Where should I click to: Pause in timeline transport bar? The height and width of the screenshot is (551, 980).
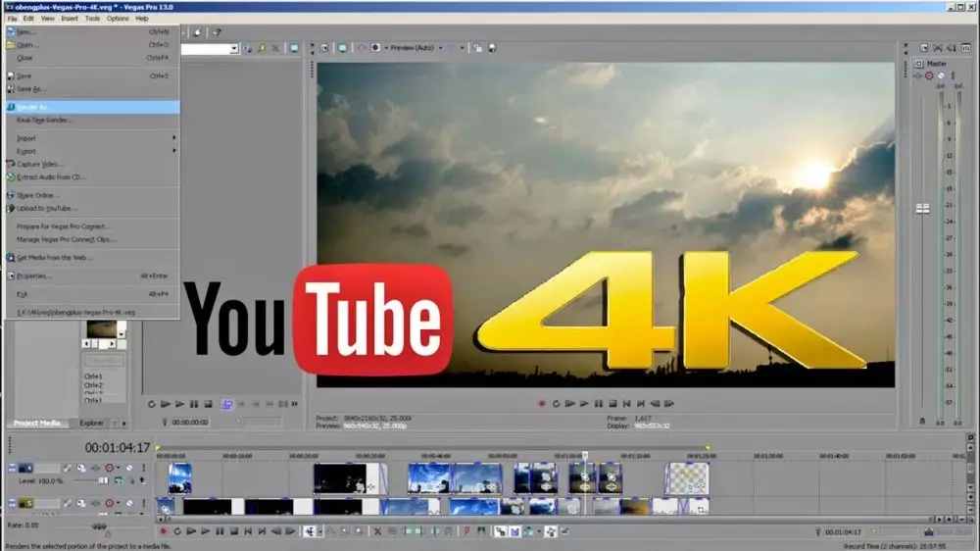pos(220,531)
